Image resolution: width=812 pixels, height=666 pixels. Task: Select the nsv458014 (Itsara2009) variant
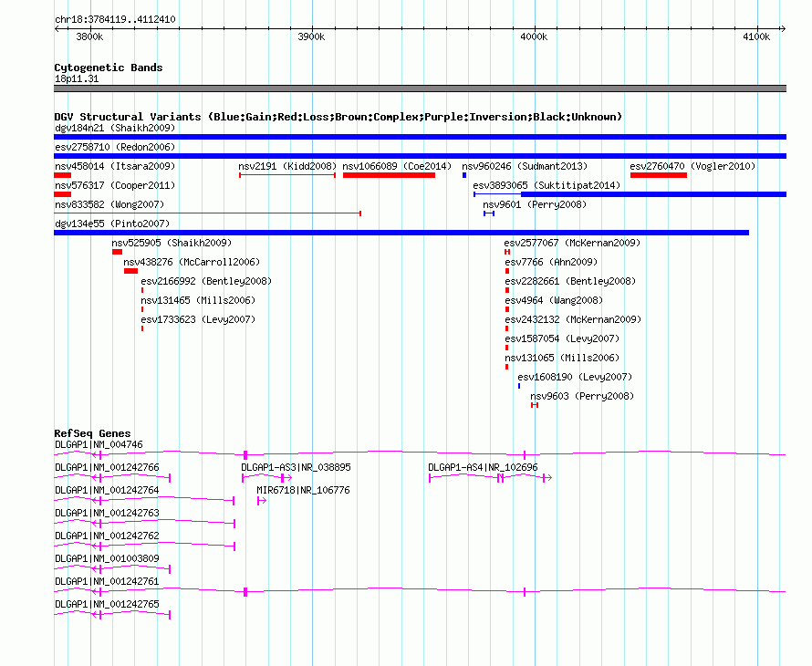tap(115, 166)
